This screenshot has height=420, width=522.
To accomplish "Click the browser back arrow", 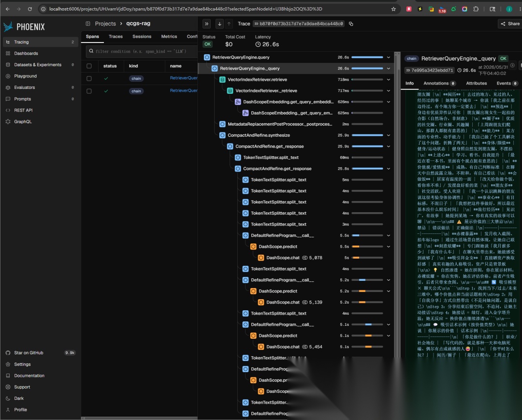I will 8,9.
